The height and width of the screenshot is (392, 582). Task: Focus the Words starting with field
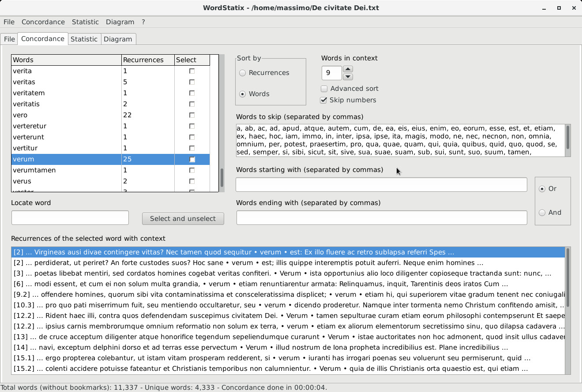coord(381,185)
